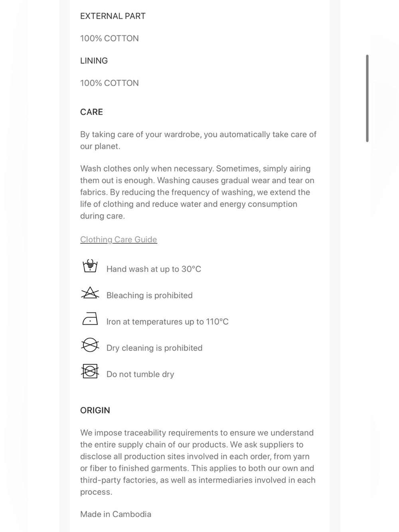This screenshot has width=399, height=532.
Task: Click the no-bleach crossed triangle icon
Action: pos(90,293)
